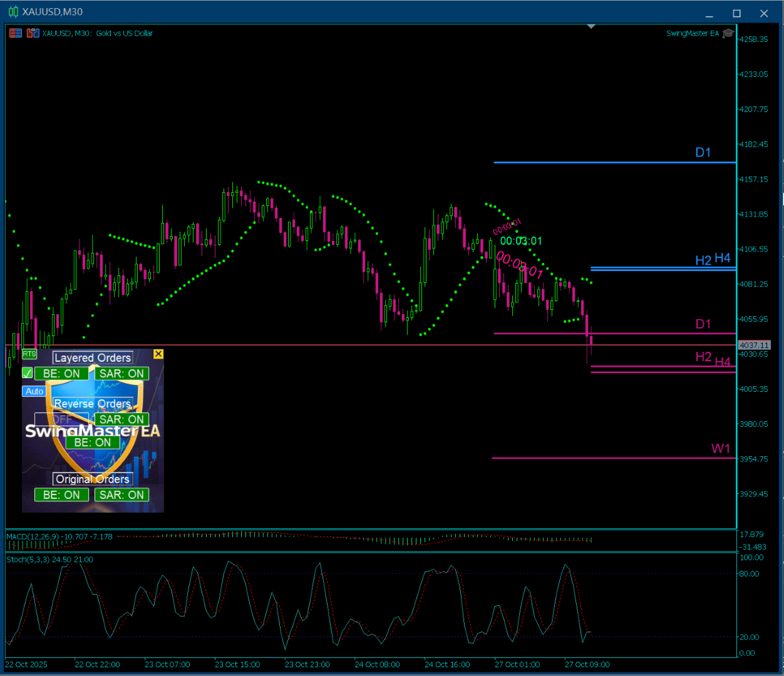Click the Original Orders label
The height and width of the screenshot is (676, 784).
tap(93, 479)
